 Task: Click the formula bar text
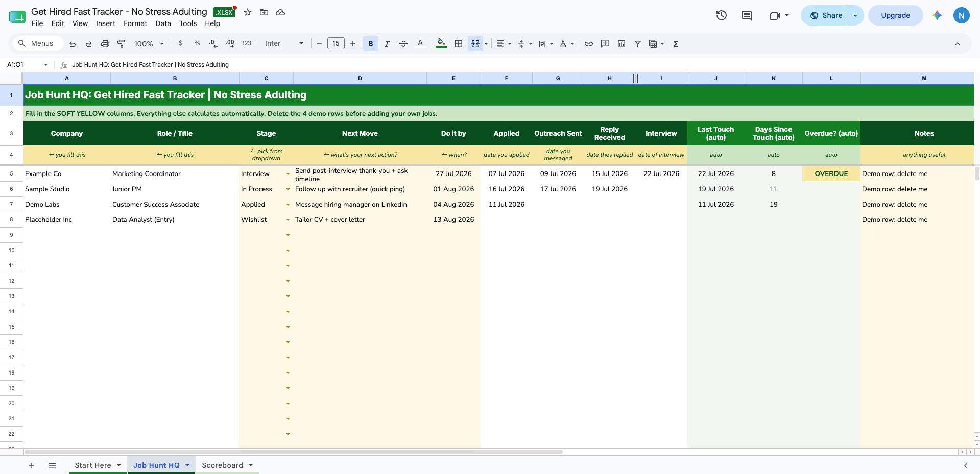click(x=150, y=65)
